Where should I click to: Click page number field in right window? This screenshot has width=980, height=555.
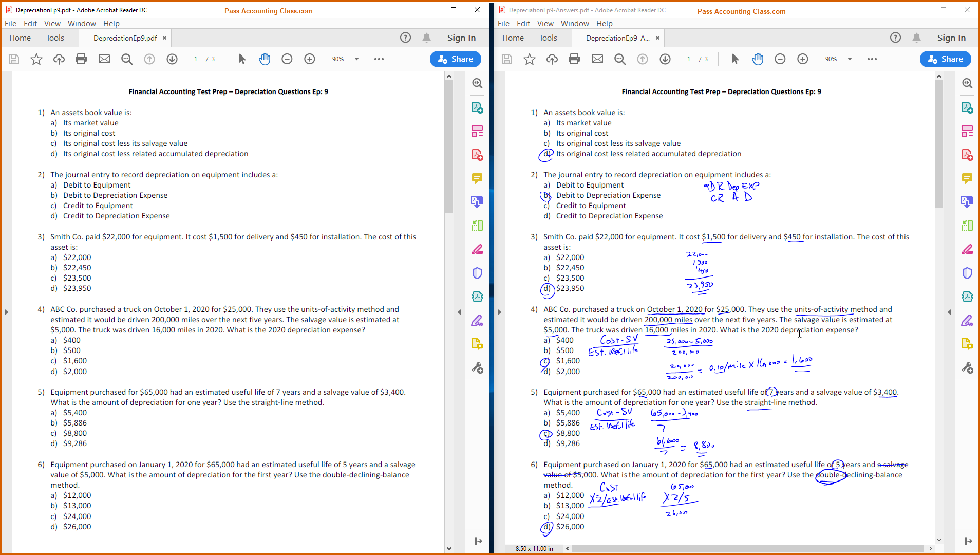click(x=689, y=59)
